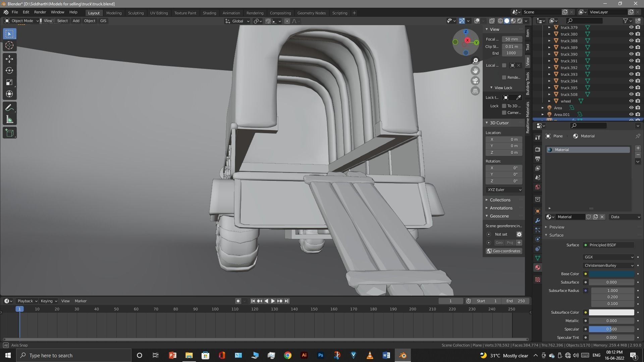Viewport: 644px width, 362px height.
Task: Open XYZ Euler rotation mode dropdown
Action: [x=504, y=190]
